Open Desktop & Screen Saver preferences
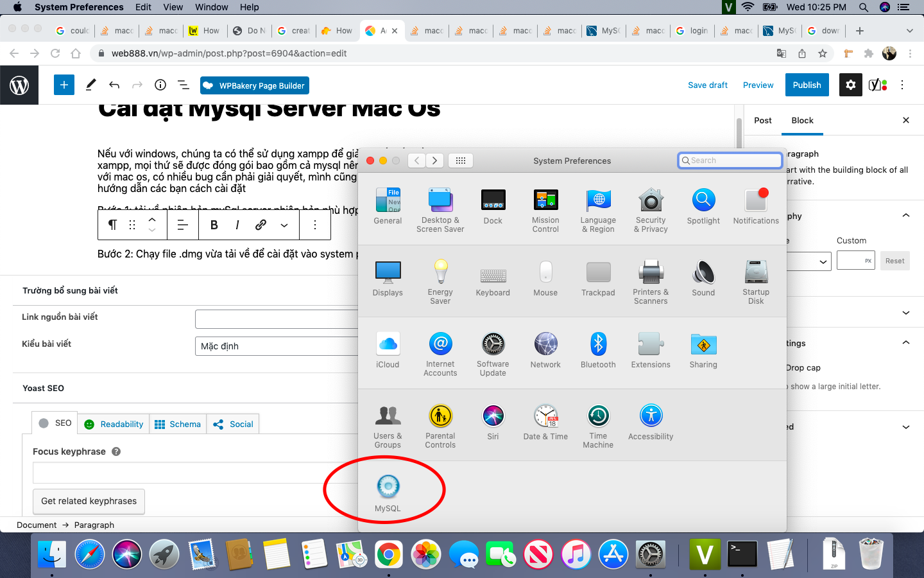924x578 pixels. point(440,210)
